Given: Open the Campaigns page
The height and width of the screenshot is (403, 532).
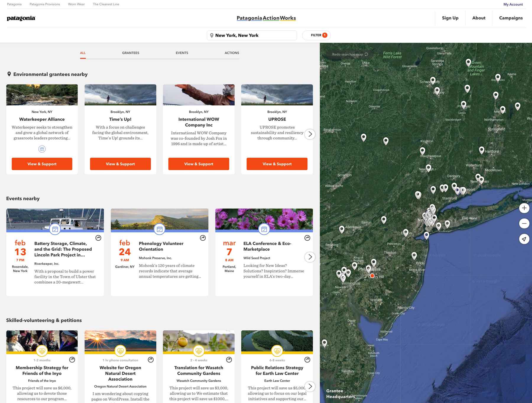Looking at the screenshot, I should [x=511, y=18].
